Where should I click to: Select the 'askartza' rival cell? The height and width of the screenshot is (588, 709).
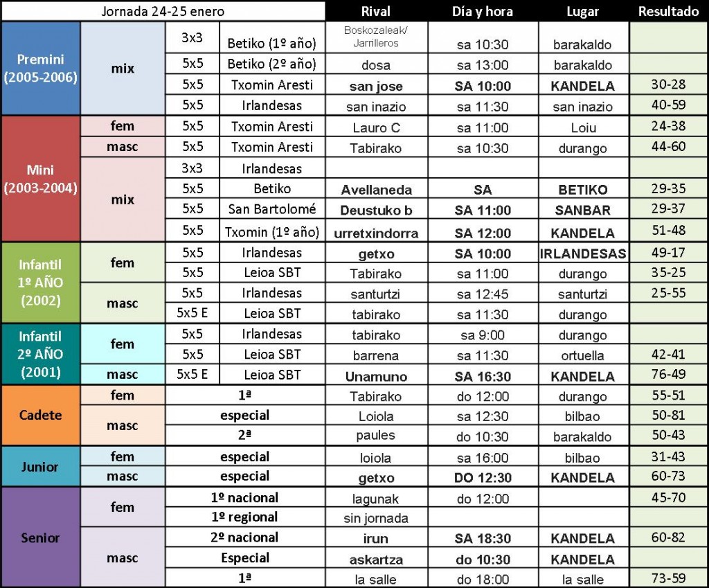tap(376, 559)
